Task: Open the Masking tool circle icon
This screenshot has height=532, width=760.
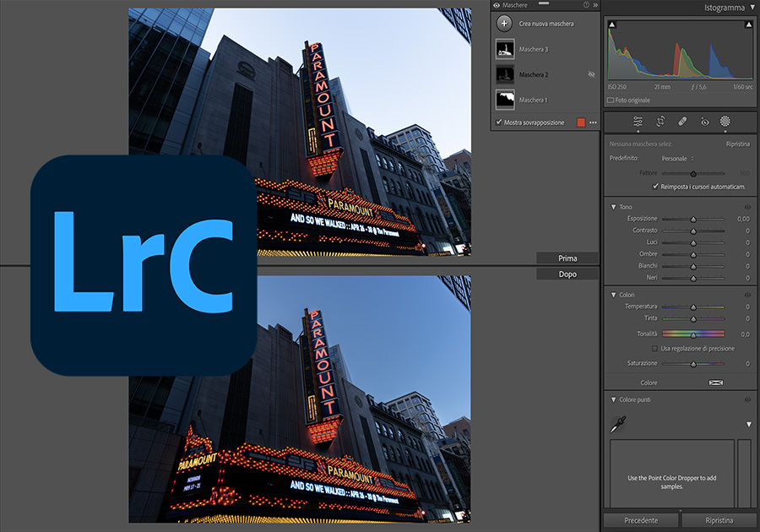Action: pos(725,122)
